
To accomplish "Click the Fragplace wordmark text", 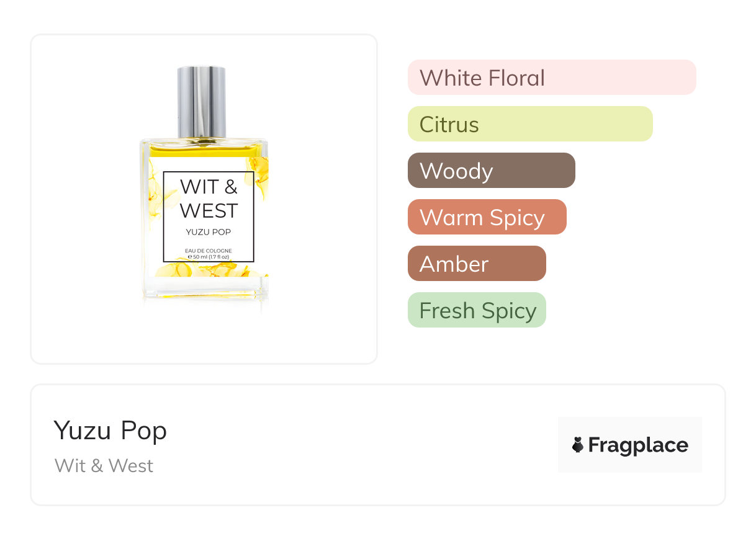I will pos(638,445).
